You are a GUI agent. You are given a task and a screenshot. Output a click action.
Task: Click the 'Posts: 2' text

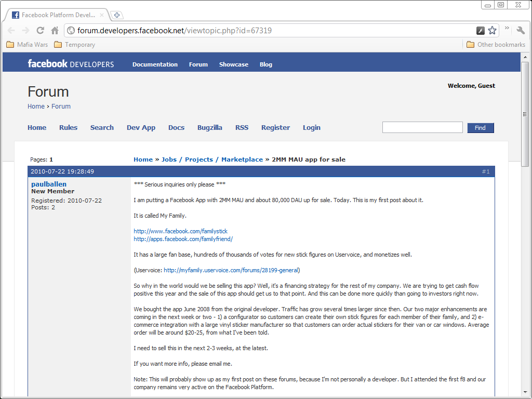pyautogui.click(x=43, y=207)
